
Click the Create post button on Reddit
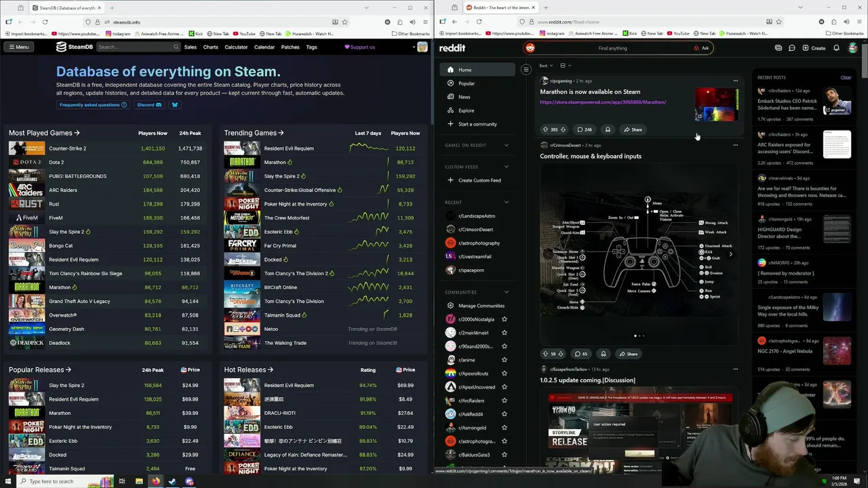(x=814, y=48)
